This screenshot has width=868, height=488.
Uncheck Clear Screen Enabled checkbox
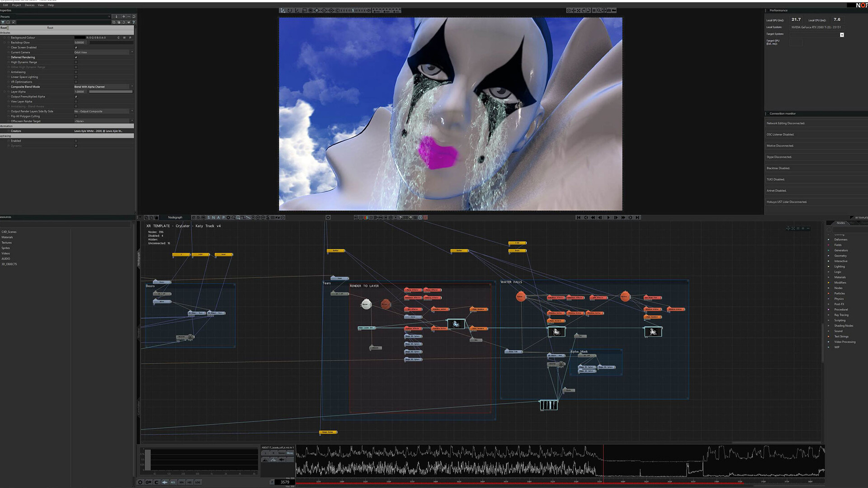76,47
